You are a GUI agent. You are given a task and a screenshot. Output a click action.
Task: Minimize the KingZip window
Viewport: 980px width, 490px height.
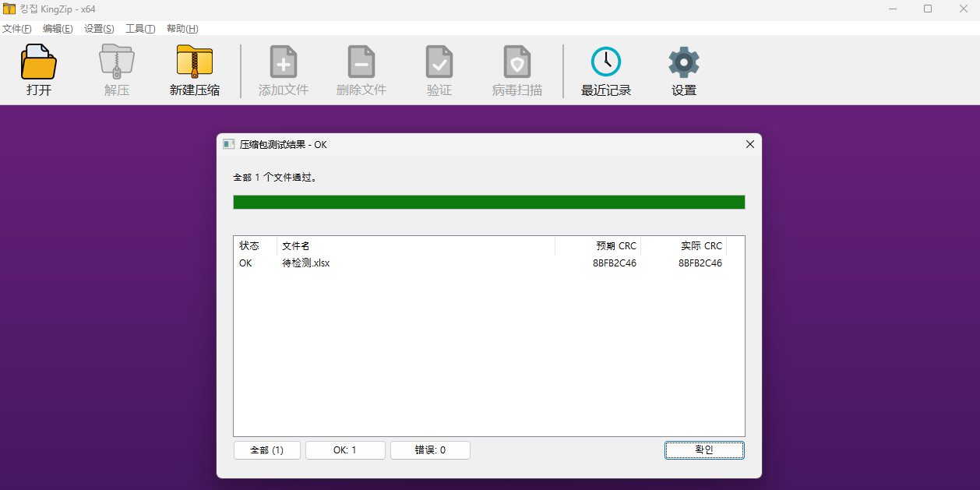click(892, 9)
